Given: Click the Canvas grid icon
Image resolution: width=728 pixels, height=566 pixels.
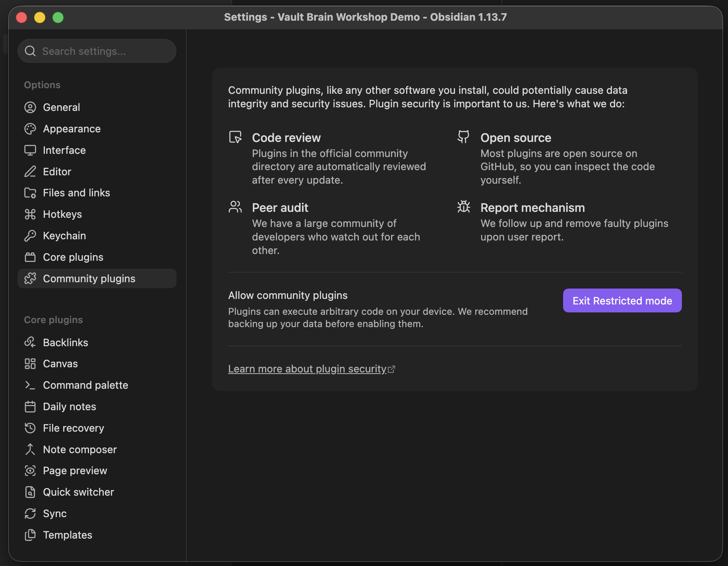Looking at the screenshot, I should click(x=30, y=364).
